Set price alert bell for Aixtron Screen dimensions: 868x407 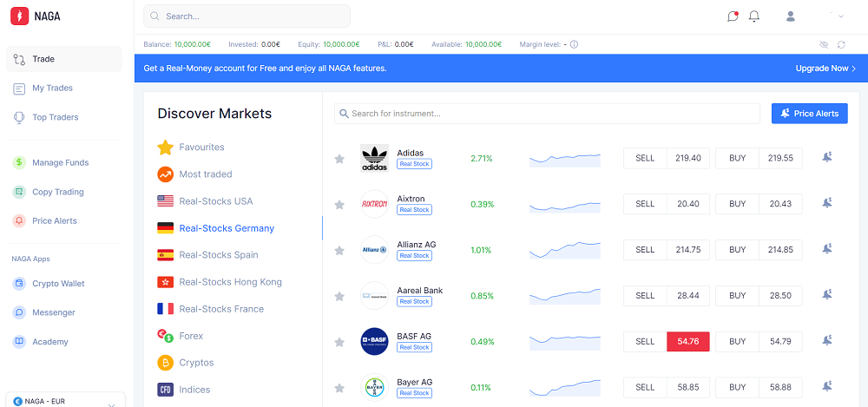827,203
